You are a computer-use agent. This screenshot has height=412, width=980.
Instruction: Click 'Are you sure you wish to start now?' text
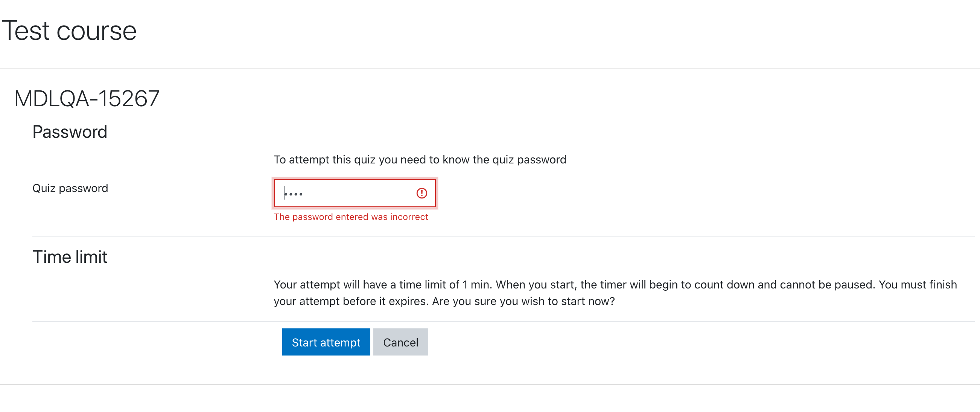tap(523, 301)
